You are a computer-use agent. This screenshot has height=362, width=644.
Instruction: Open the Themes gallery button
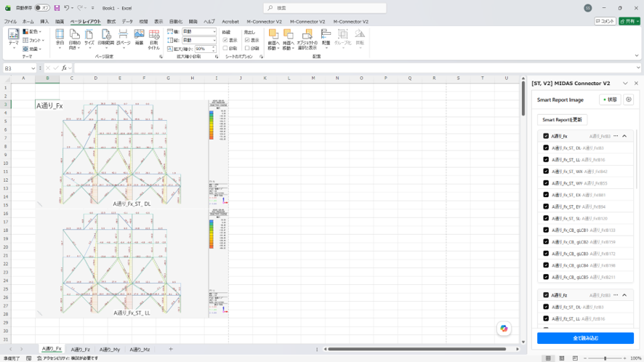pyautogui.click(x=14, y=39)
